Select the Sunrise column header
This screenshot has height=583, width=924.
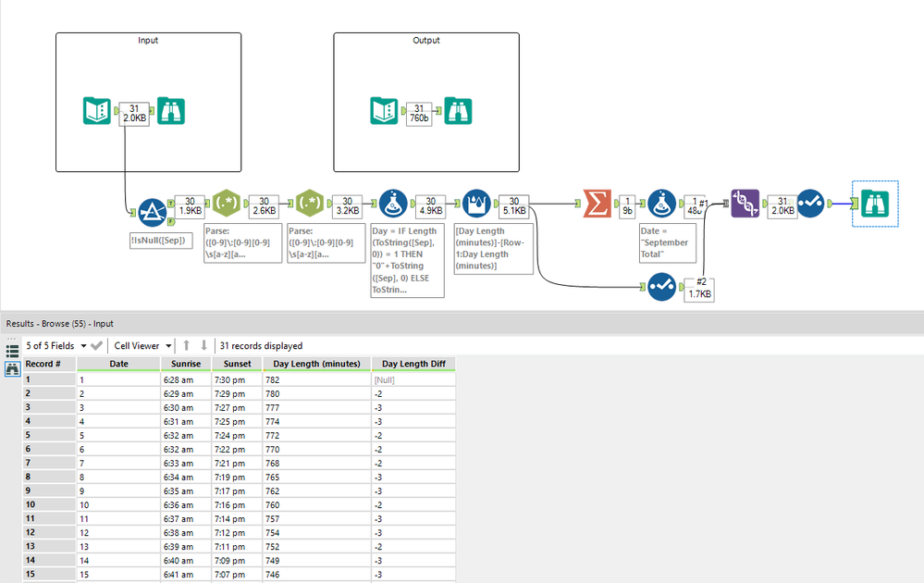click(185, 364)
